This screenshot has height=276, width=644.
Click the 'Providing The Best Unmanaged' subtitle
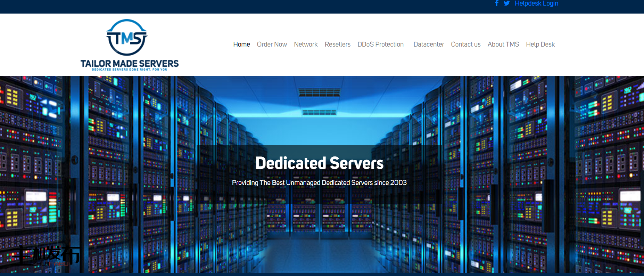tap(319, 183)
